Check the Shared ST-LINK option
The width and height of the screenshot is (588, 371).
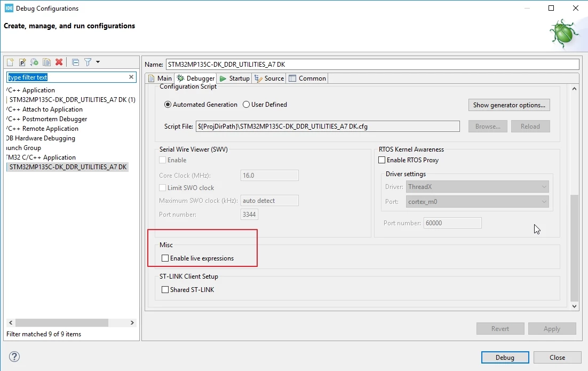click(x=165, y=290)
